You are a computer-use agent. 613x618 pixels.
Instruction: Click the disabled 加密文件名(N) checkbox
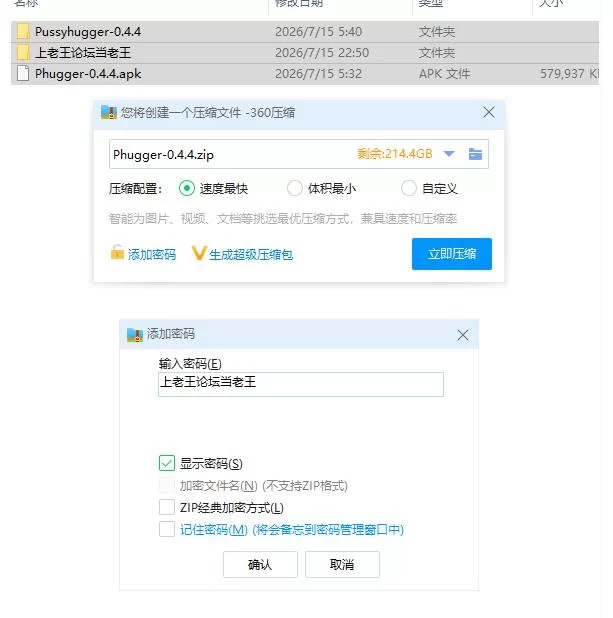[167, 485]
